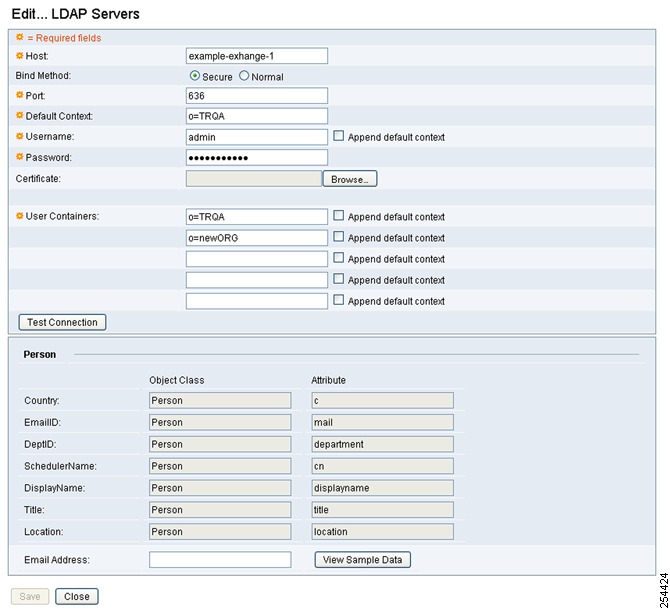This screenshot has height=611, width=670.
Task: Click the DisplayName Object Class field
Action: click(x=220, y=488)
